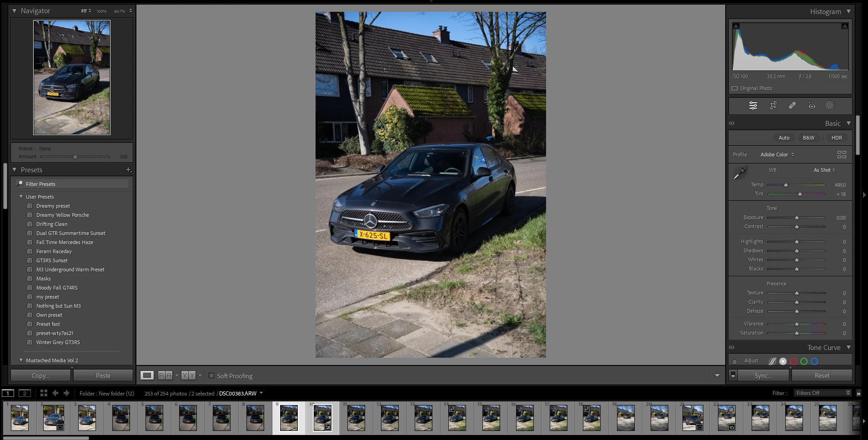Click the filter lock switch icon
This screenshot has width=868, height=440.
tap(858, 393)
